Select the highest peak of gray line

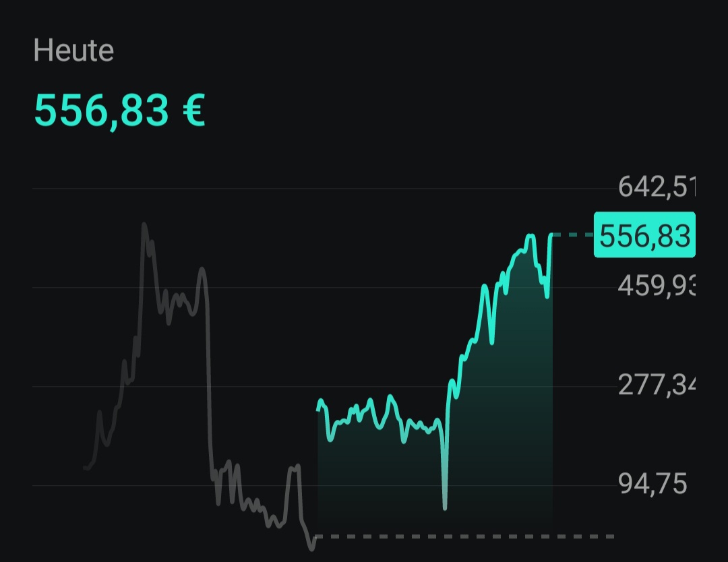pos(144,225)
